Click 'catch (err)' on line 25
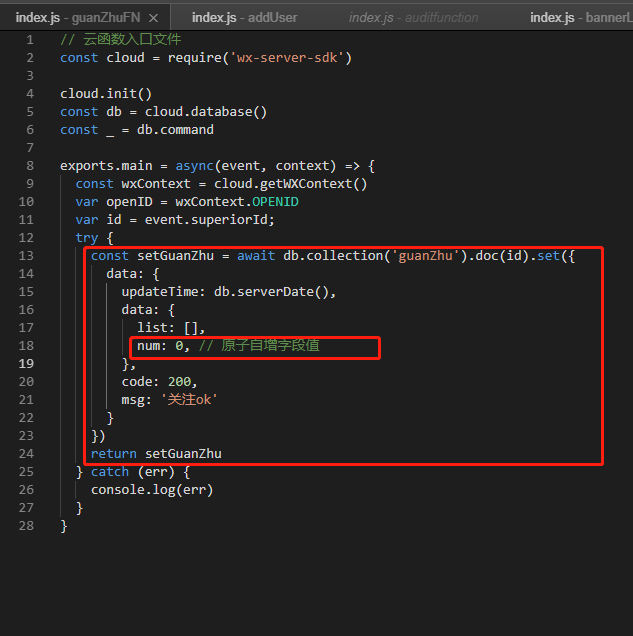The height and width of the screenshot is (636, 633). (133, 472)
